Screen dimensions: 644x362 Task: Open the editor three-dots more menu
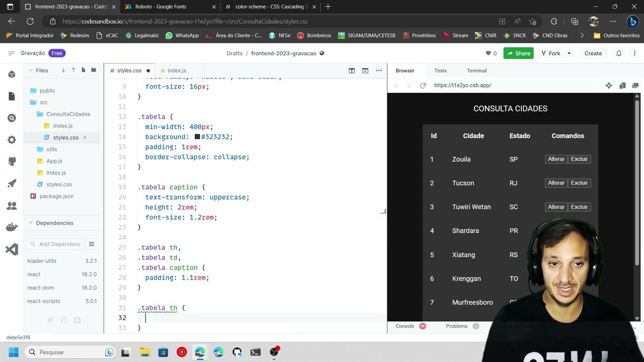(378, 70)
